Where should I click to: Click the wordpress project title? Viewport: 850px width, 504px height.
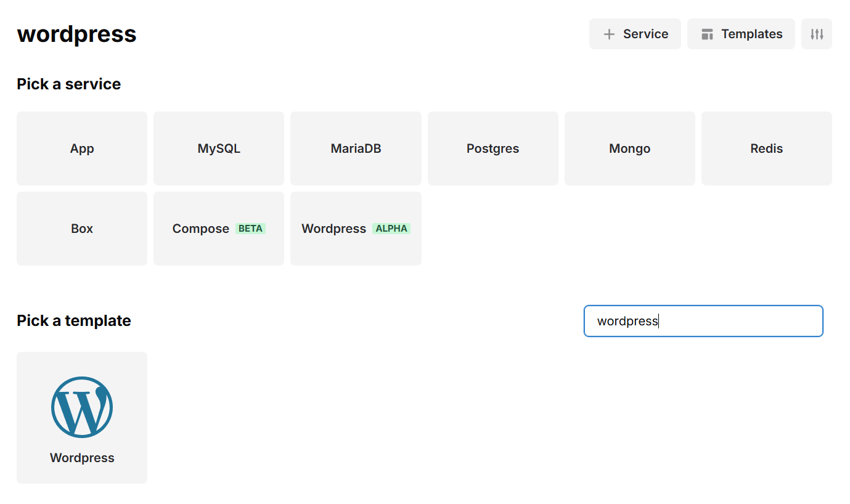[77, 34]
